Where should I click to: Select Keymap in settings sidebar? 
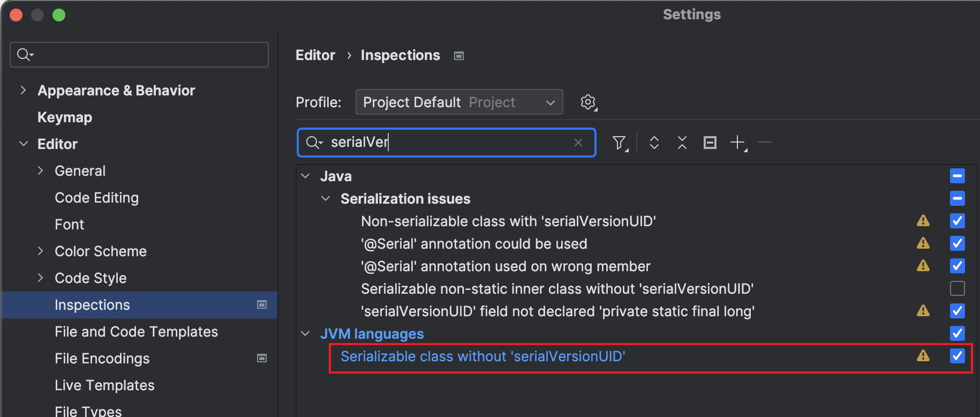tap(65, 117)
